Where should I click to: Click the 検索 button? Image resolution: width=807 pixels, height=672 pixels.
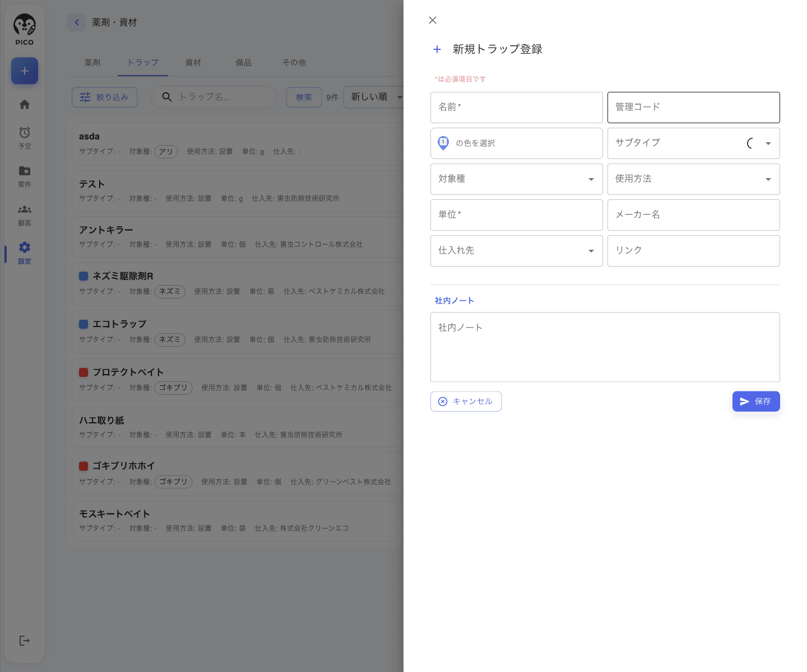304,97
